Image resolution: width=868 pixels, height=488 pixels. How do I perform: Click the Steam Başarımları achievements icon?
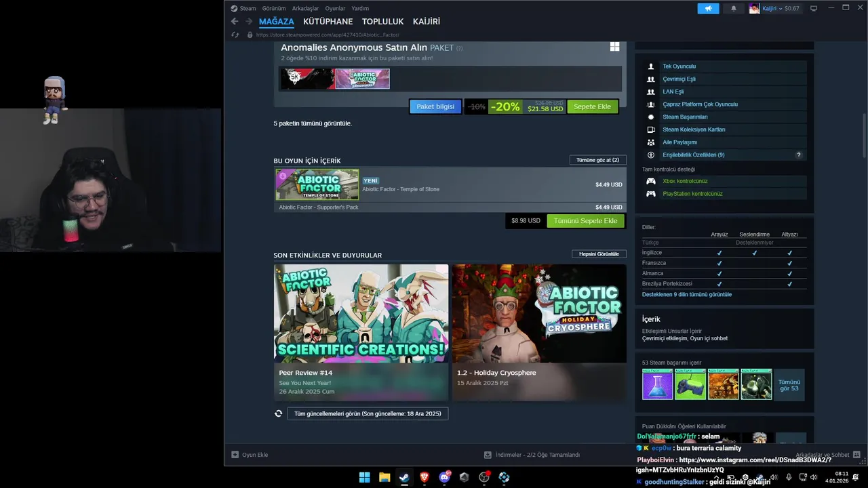click(651, 117)
